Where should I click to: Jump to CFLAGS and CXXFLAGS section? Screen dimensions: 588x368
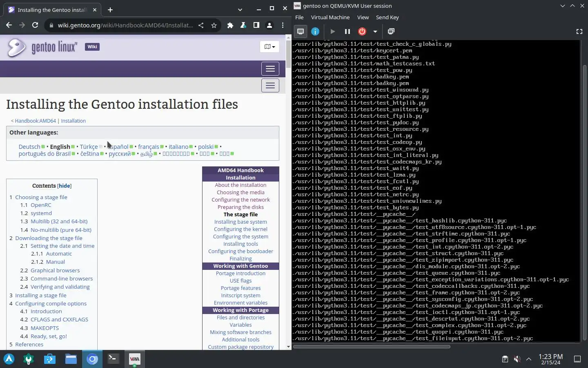pos(59,320)
